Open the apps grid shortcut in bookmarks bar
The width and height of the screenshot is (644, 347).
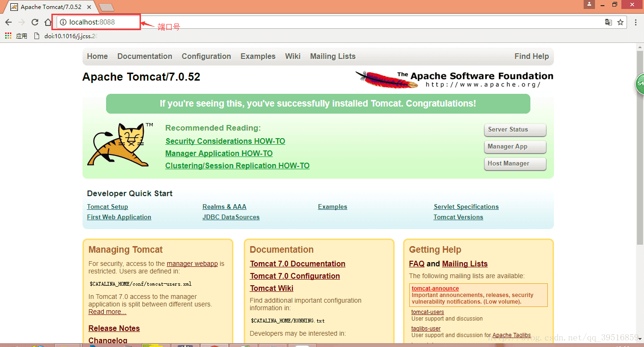pos(8,36)
